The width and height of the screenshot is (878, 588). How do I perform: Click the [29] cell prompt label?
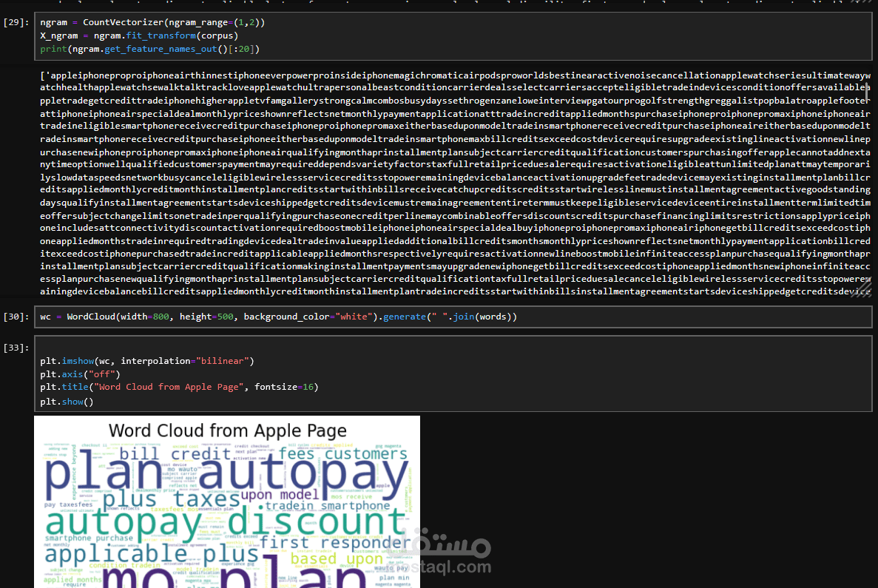pos(16,22)
